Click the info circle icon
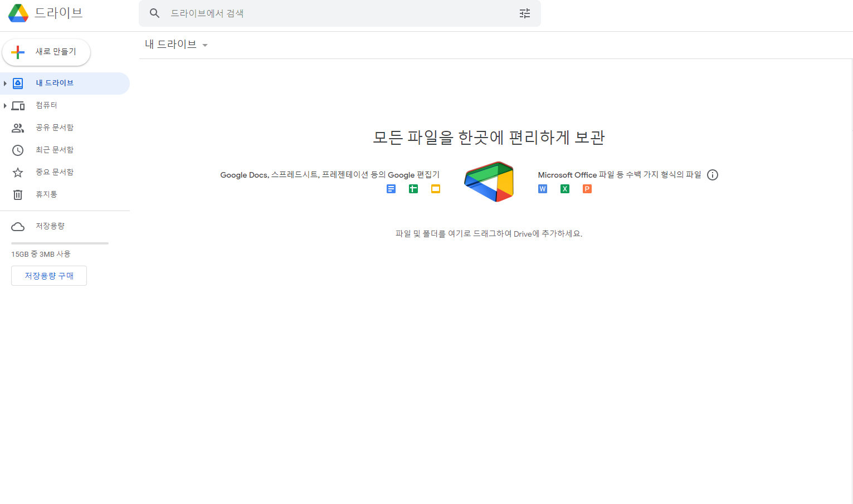This screenshot has width=853, height=504. tap(713, 175)
